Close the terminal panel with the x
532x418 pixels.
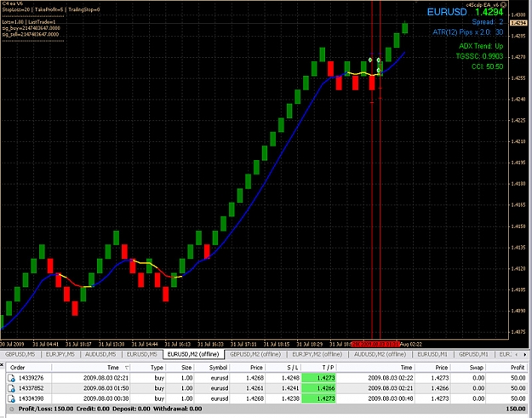2,364
